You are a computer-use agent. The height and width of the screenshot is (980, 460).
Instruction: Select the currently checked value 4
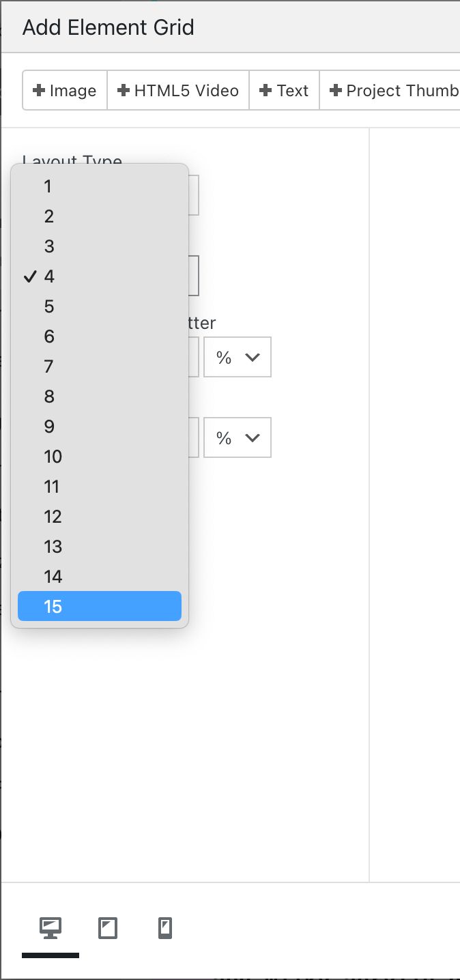48,276
